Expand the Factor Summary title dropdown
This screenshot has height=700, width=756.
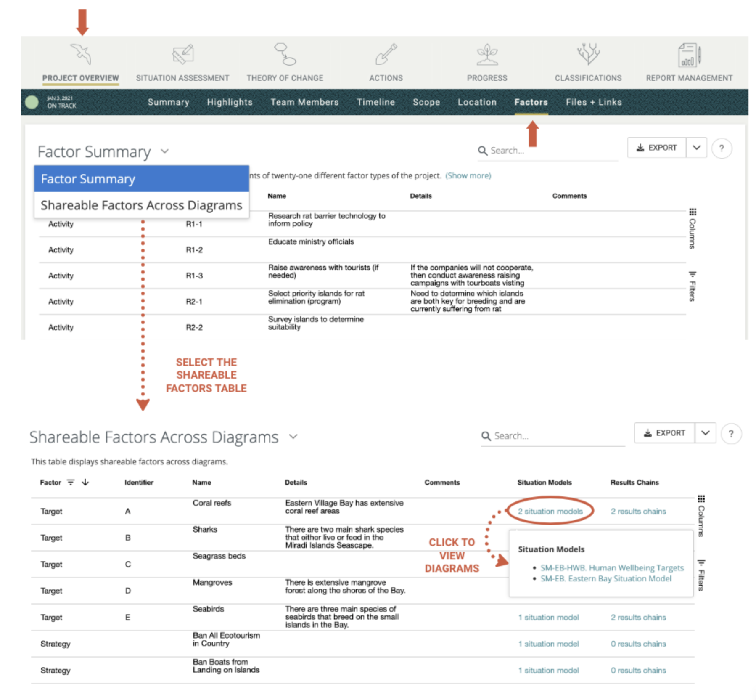165,151
